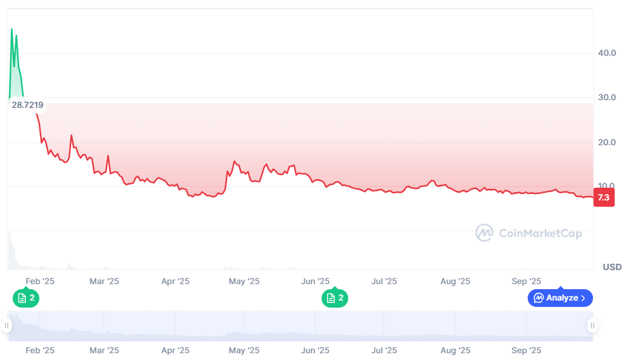Click the tall volume bars at chart start
Image resolution: width=626 pixels, height=364 pixels.
coord(10,250)
